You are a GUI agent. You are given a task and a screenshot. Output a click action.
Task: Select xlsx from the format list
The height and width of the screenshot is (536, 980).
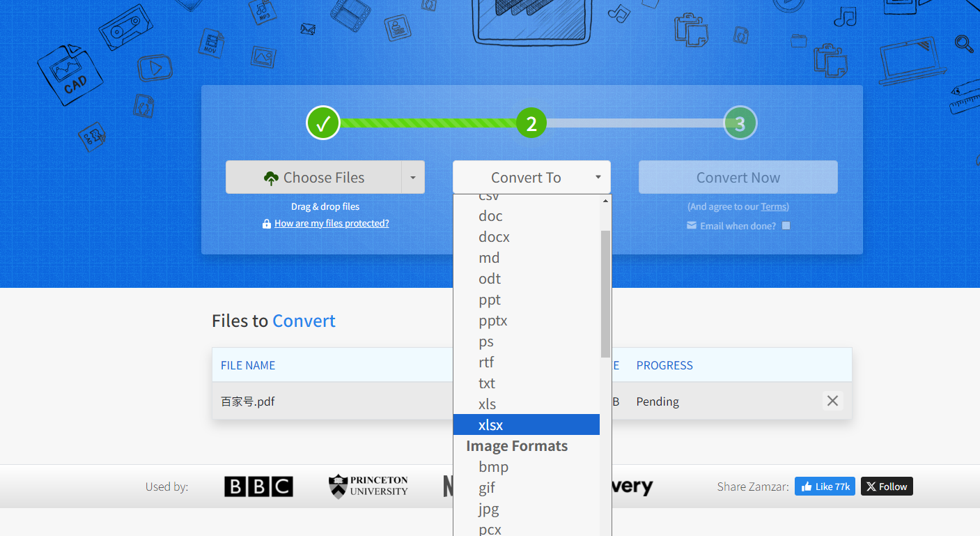coord(491,424)
